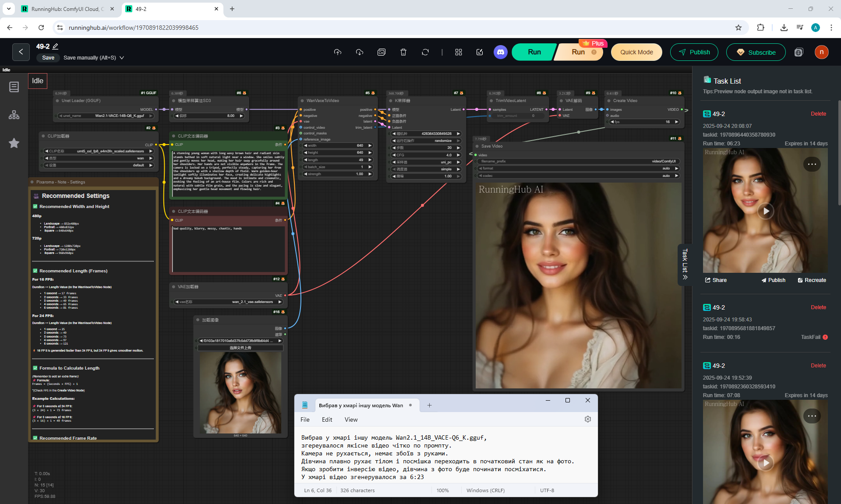Screen dimensions: 841x504
Task: Expand the Save manually dropdown arrow
Action: pyautogui.click(x=122, y=58)
